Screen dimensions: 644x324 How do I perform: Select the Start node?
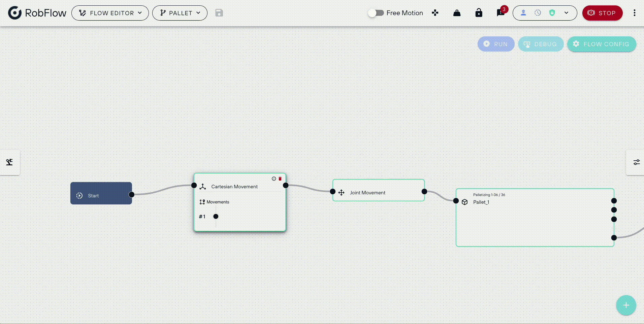101,193
